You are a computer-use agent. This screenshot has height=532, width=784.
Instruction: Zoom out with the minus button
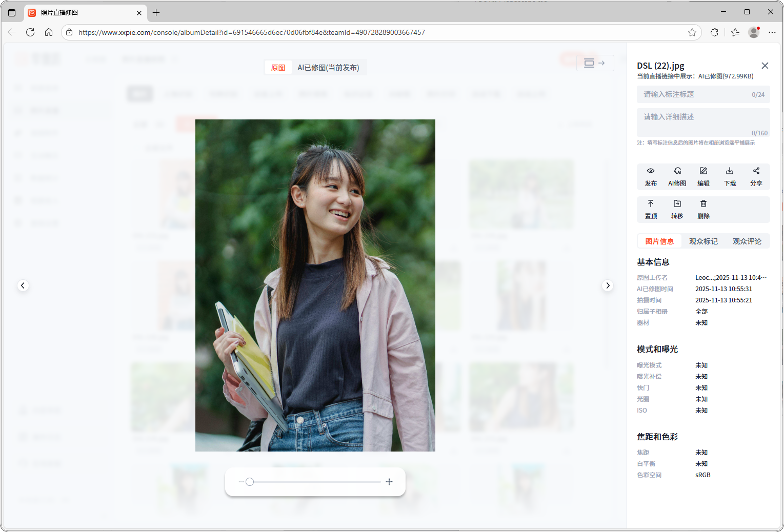241,482
